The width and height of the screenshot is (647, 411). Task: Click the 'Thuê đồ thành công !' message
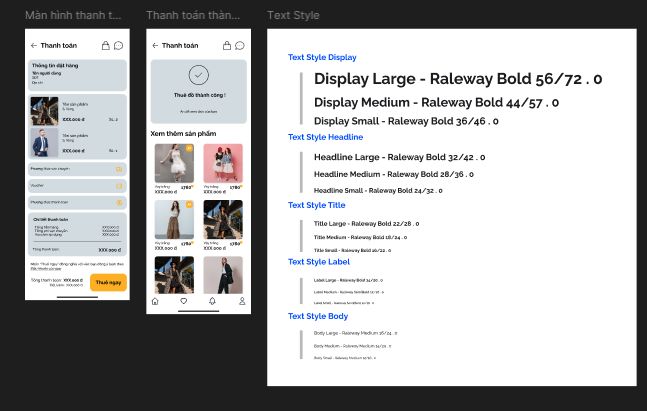tap(200, 95)
